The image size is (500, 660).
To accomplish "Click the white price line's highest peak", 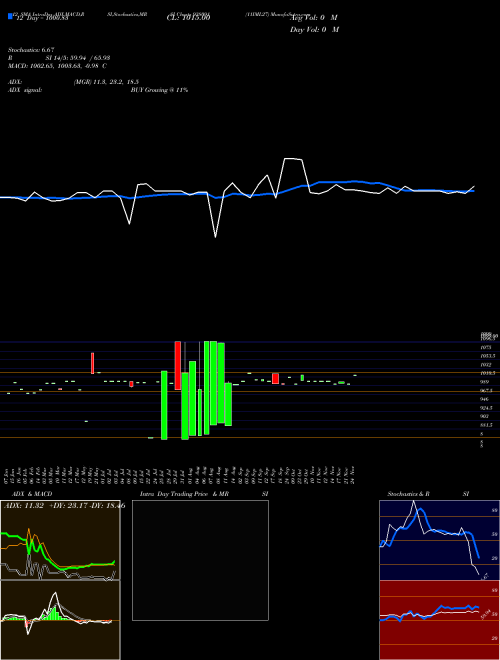I will click(x=290, y=159).
